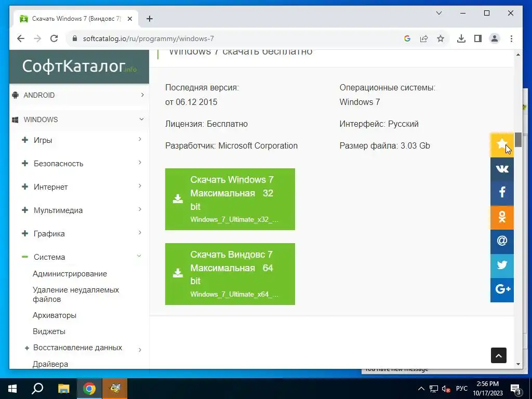Open File Explorer from taskbar
Screen dimensions: 532x399
[63, 389]
